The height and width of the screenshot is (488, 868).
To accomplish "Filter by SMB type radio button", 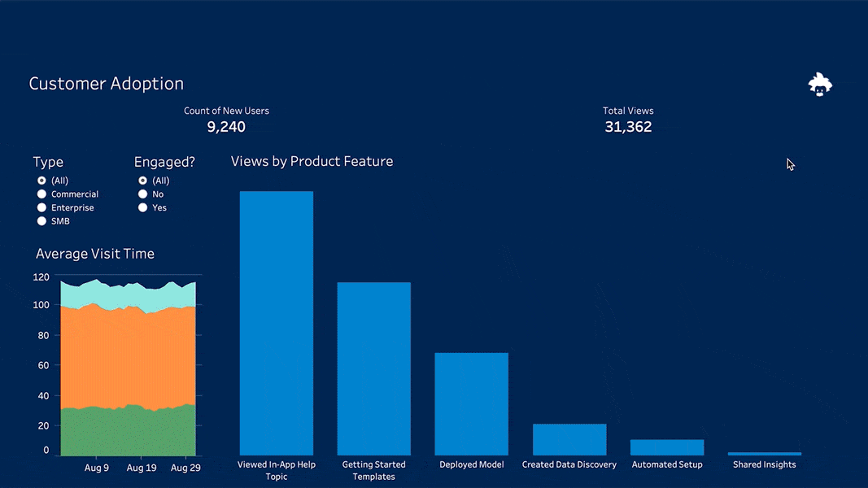I will (x=41, y=221).
